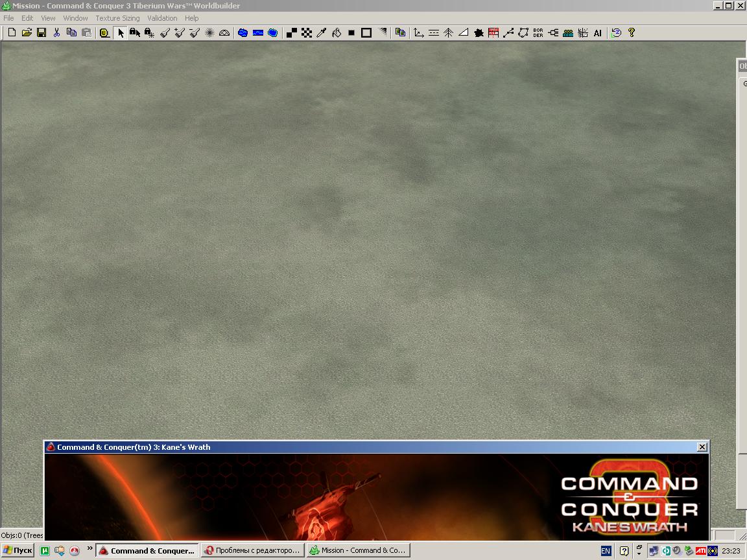
Task: Switch to Проблемы с редакторо… taskbar button
Action: tap(252, 550)
